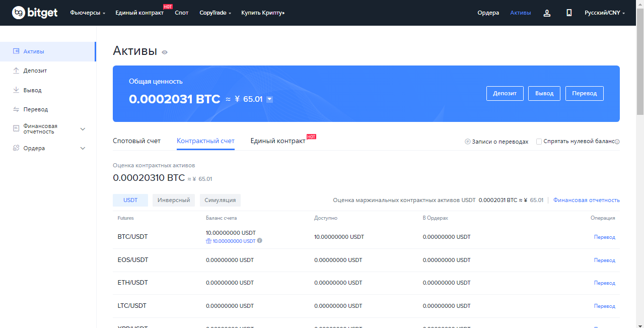This screenshot has width=644, height=328.
Task: Click the financial report icon in sidebar
Action: (16, 128)
